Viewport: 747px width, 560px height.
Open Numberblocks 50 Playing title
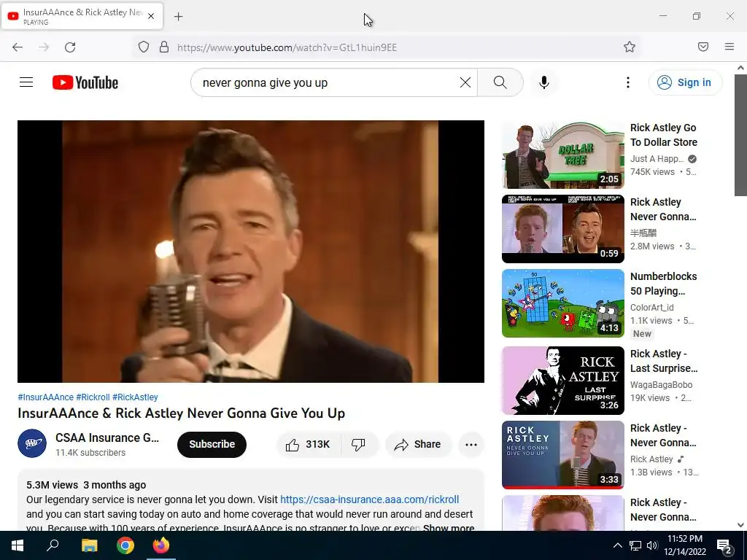tap(664, 284)
